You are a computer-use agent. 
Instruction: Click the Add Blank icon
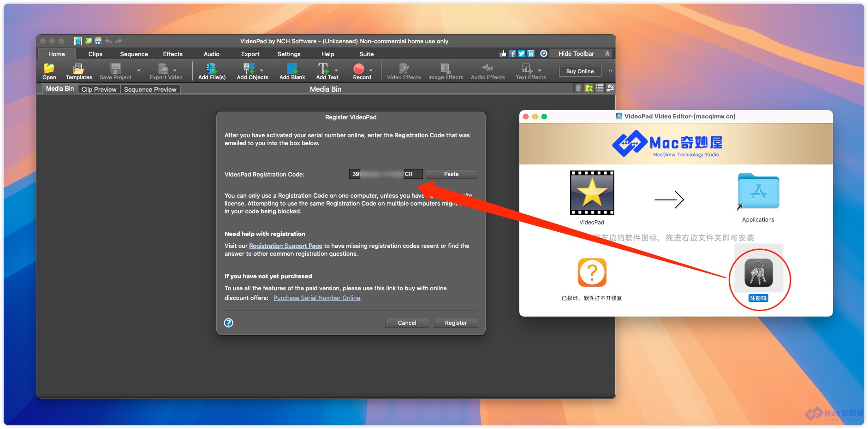(x=292, y=68)
